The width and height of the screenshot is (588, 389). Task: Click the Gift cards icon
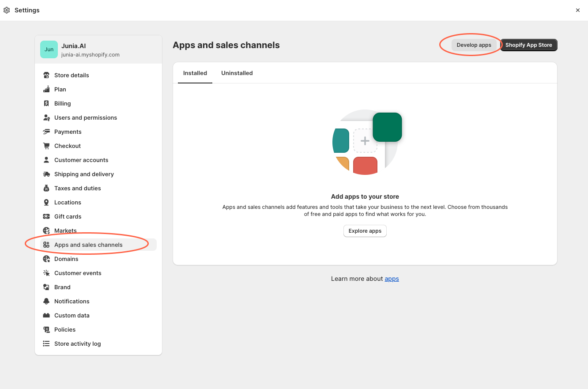(46, 216)
